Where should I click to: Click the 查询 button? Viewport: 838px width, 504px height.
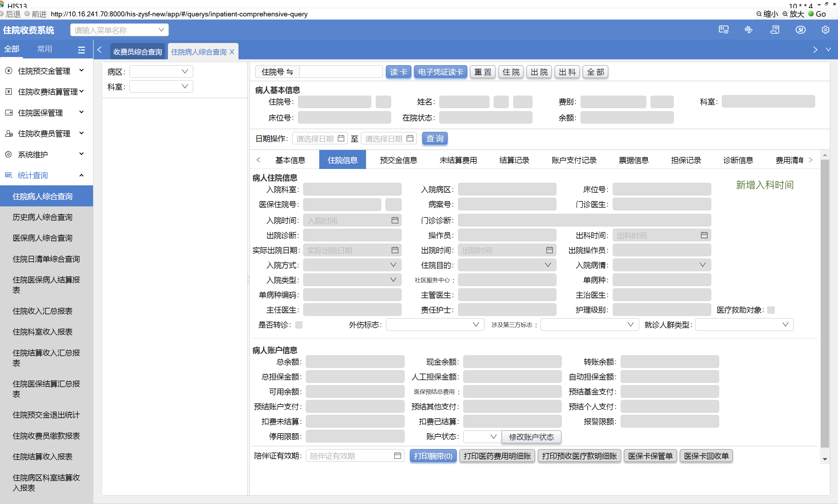tap(435, 139)
